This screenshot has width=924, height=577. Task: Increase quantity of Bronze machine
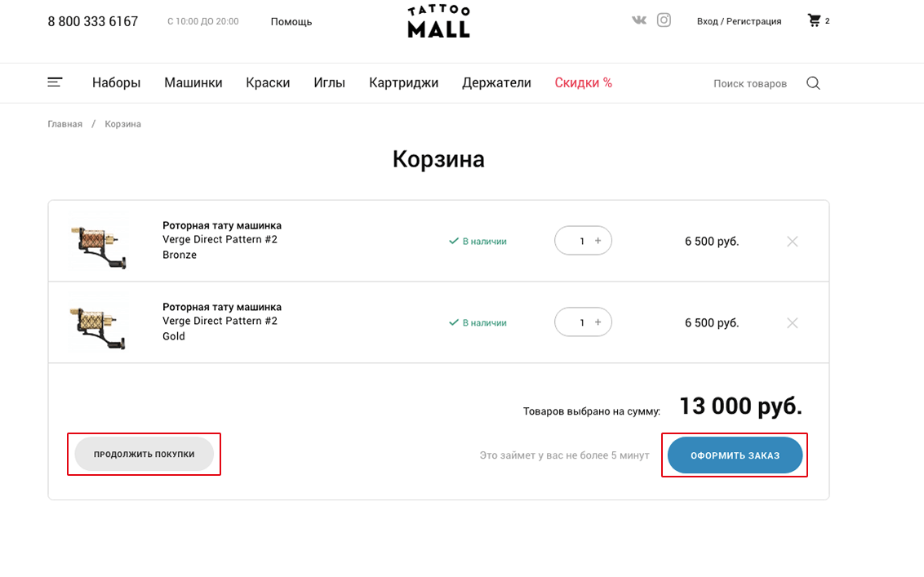pos(598,241)
